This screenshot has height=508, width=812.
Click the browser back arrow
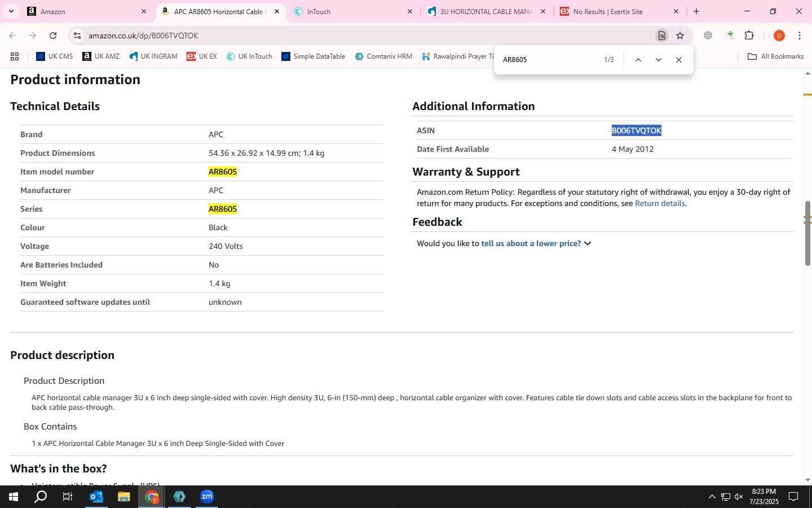[12, 36]
